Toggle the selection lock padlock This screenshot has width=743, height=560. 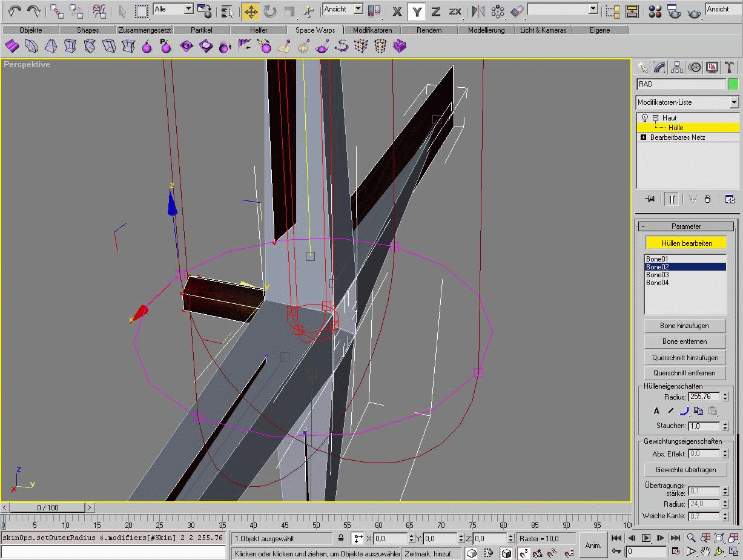(x=341, y=538)
